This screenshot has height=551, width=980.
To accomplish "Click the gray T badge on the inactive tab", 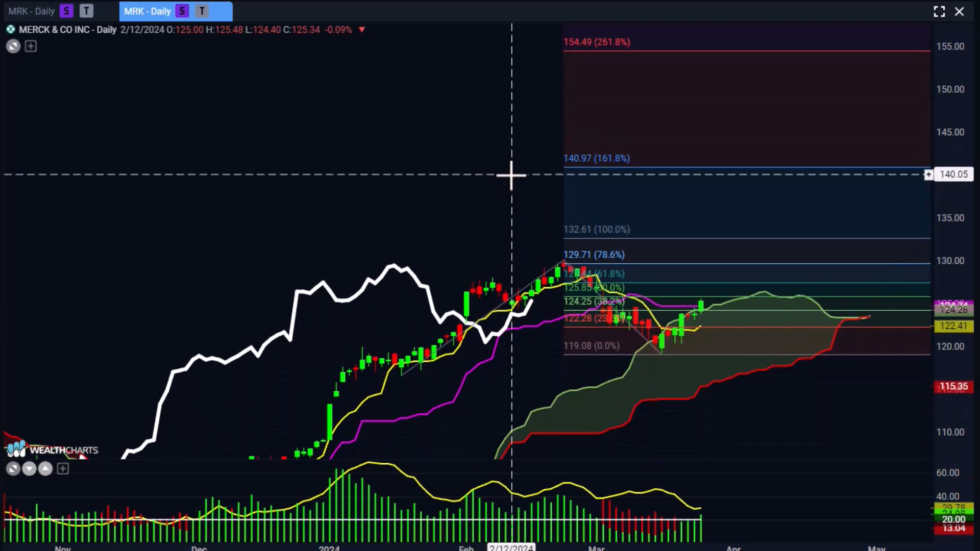I will pyautogui.click(x=86, y=11).
